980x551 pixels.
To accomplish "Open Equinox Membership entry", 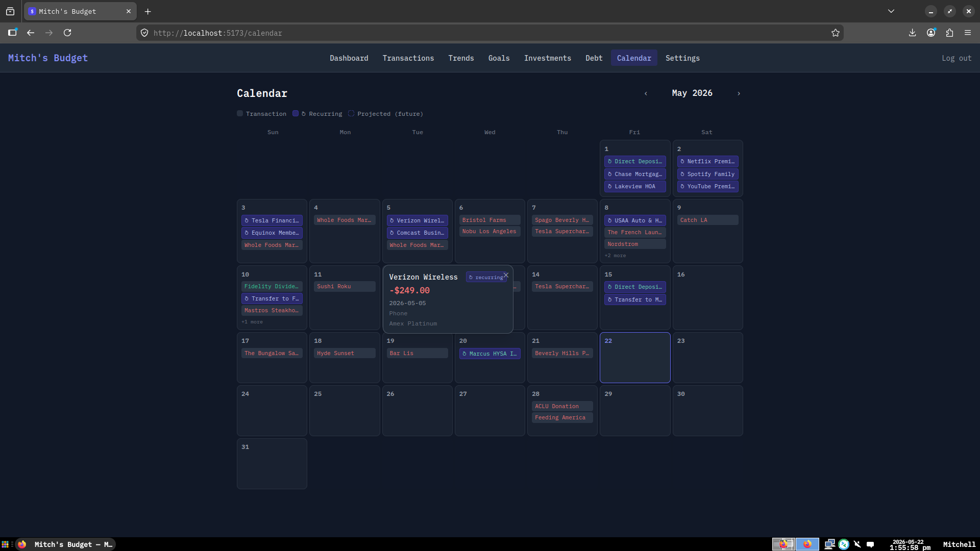I will coord(272,233).
